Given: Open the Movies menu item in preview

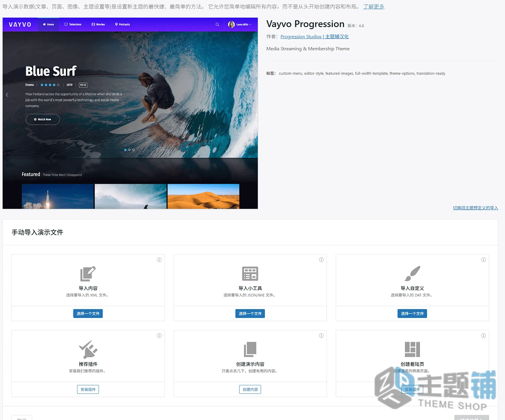Looking at the screenshot, I should (x=98, y=24).
